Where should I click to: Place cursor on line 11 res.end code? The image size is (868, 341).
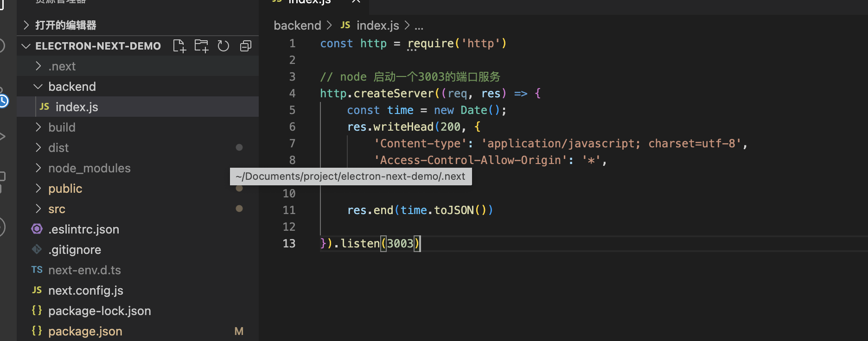pos(420,210)
